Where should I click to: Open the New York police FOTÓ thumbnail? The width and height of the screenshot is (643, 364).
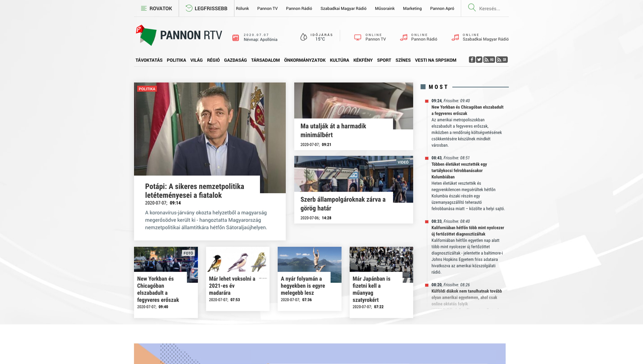point(166,259)
